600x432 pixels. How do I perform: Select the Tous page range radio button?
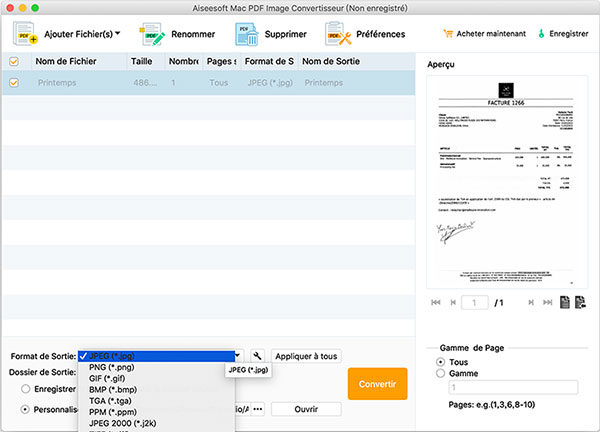click(441, 360)
